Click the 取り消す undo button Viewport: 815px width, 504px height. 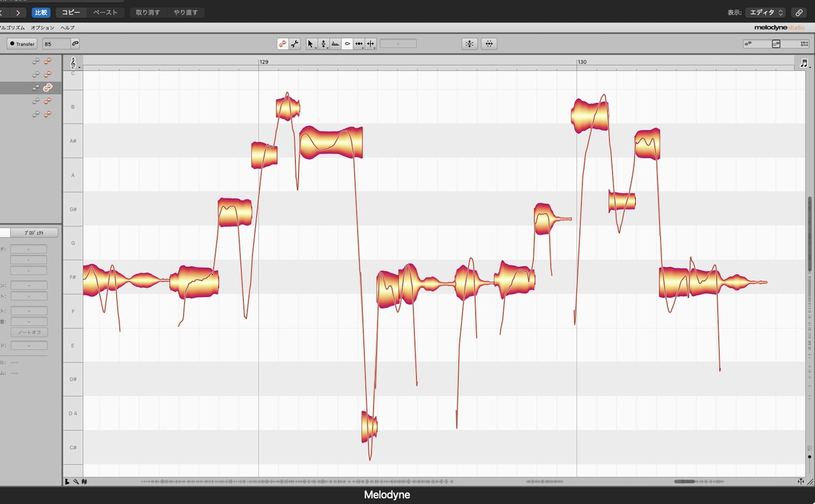click(x=148, y=13)
